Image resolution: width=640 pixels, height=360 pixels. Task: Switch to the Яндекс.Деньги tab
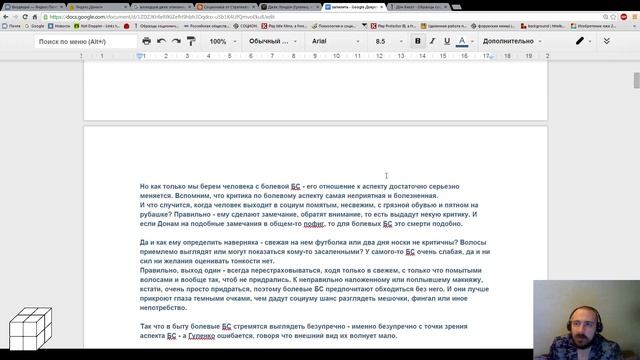point(97,7)
